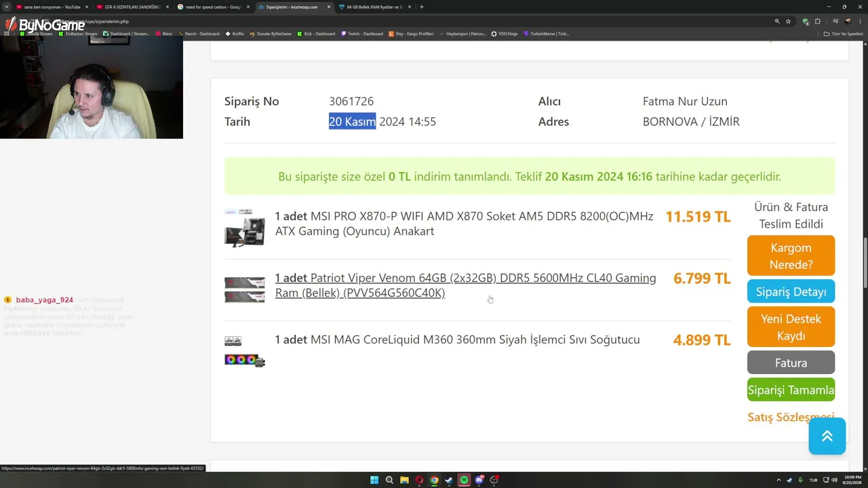Image resolution: width=868 pixels, height=488 pixels.
Task: Click the green 'Siparişi Tamamla' button
Action: (x=791, y=390)
